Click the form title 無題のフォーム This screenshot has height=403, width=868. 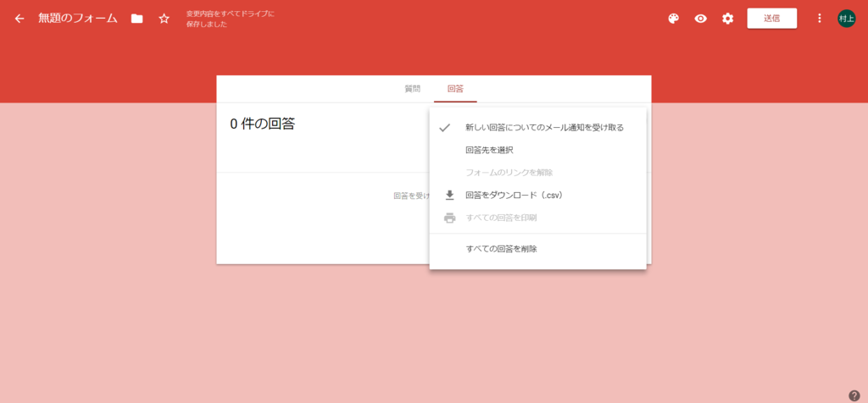pos(78,19)
